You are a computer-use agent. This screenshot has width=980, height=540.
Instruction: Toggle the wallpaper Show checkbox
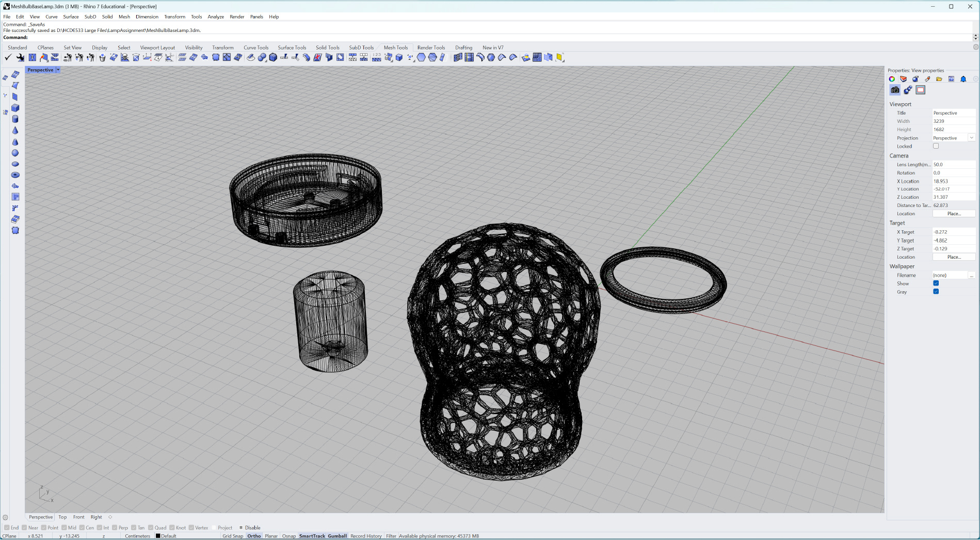[x=936, y=283]
